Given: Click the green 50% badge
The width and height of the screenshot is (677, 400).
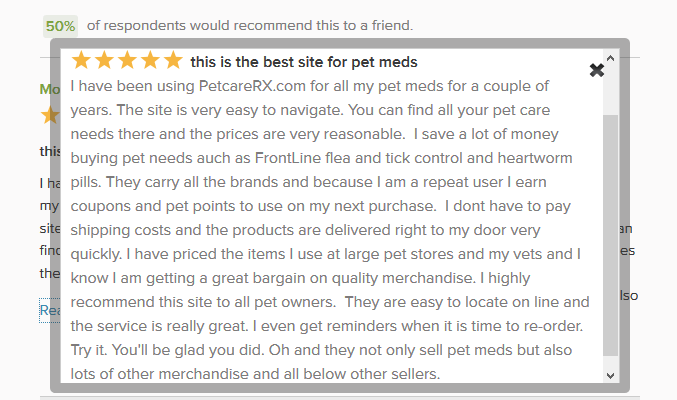Looking at the screenshot, I should click(x=60, y=26).
